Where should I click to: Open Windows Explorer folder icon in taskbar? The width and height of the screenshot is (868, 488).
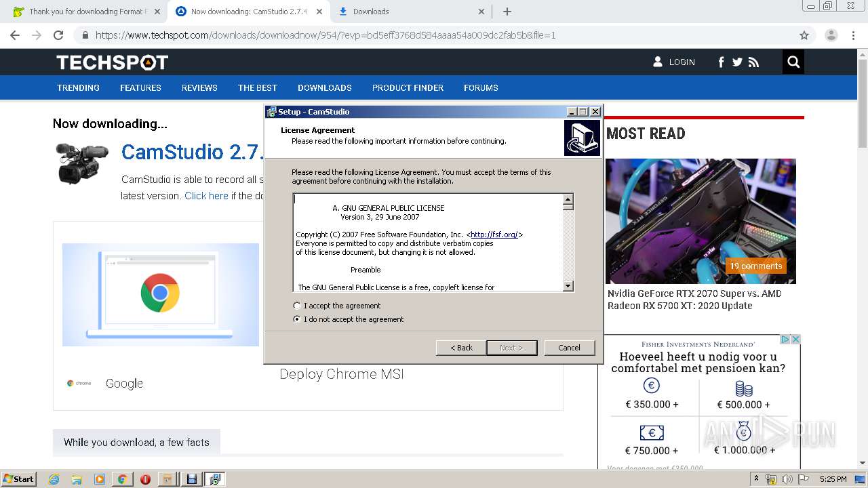[77, 479]
